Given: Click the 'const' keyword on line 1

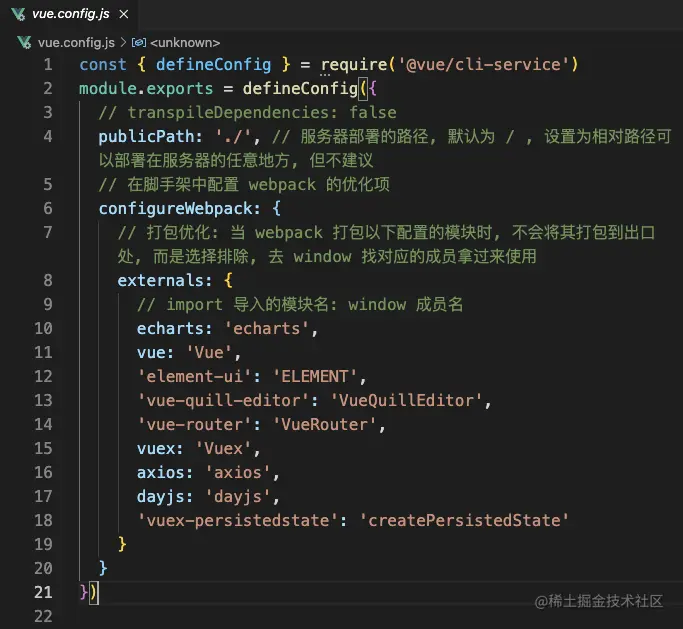Looking at the screenshot, I should [x=103, y=64].
